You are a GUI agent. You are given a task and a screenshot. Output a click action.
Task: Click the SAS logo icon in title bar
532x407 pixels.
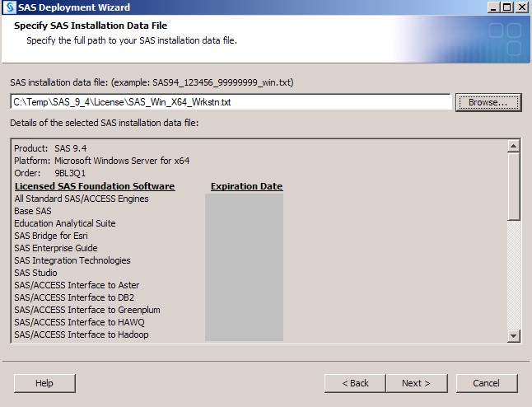[x=10, y=7]
